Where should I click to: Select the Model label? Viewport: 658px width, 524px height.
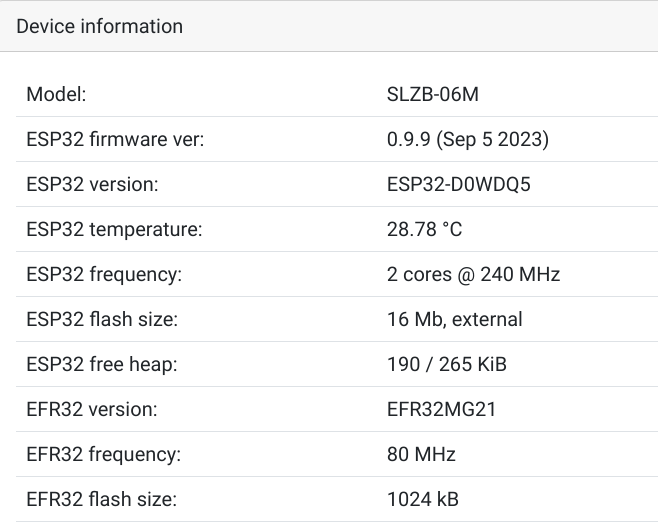click(56, 94)
